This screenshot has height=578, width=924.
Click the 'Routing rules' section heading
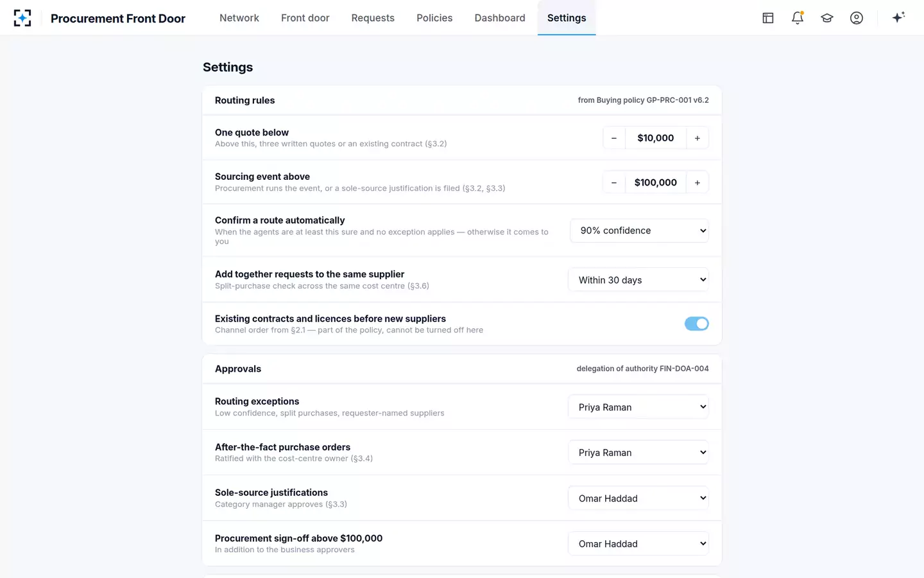click(245, 100)
